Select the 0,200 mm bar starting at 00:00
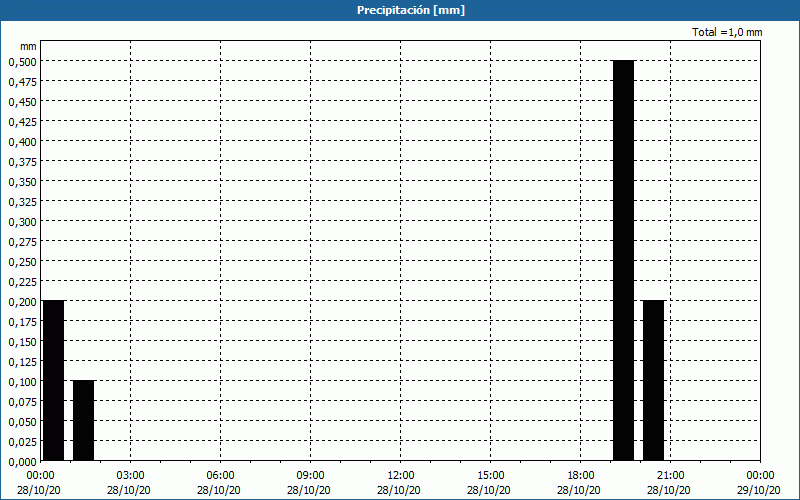Image resolution: width=800 pixels, height=500 pixels. click(54, 381)
